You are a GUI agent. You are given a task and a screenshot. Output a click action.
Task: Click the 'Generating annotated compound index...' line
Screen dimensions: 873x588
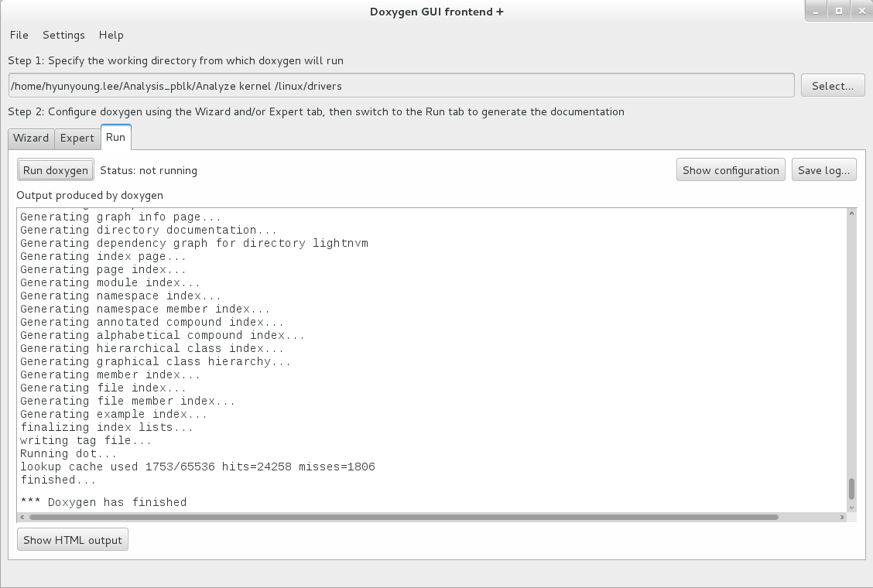tap(152, 323)
